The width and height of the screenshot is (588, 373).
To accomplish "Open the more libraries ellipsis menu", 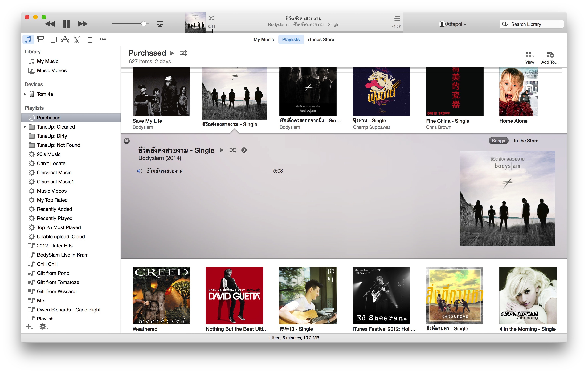I will pos(103,39).
